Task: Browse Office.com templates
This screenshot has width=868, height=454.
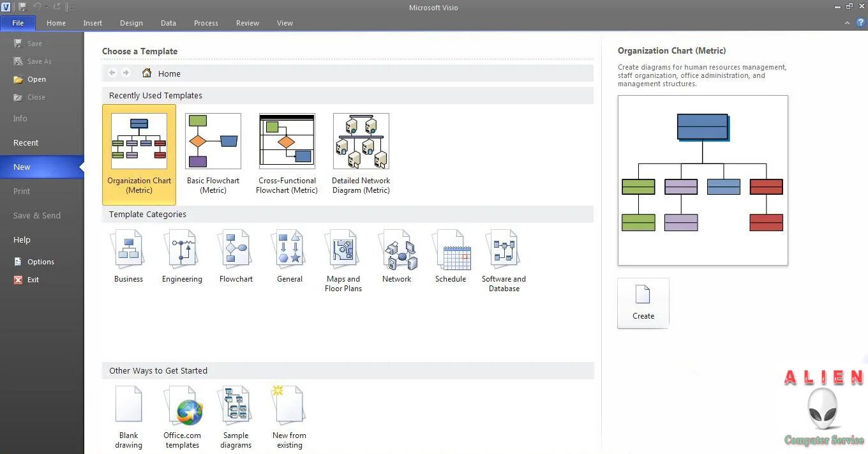Action: (183, 417)
